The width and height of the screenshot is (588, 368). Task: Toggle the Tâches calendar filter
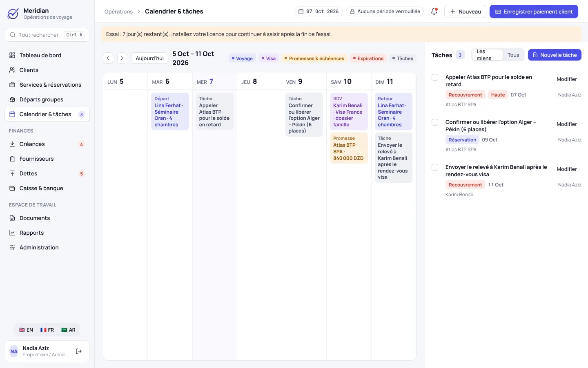click(403, 58)
